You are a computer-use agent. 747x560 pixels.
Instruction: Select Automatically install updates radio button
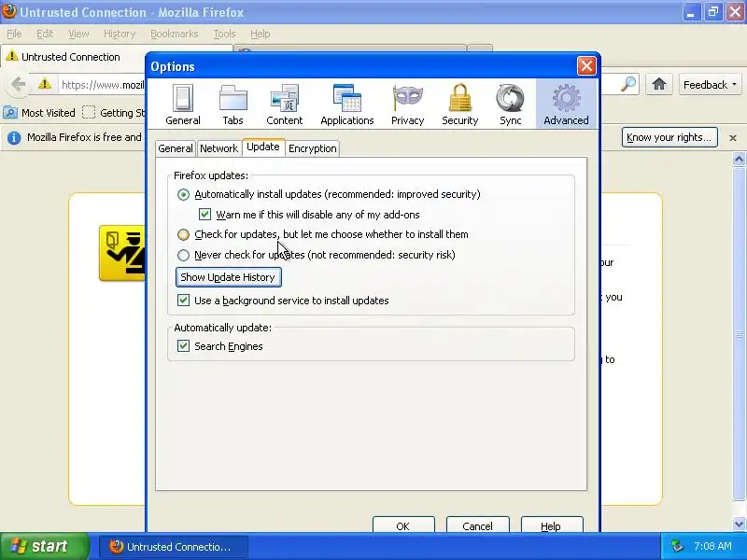(x=183, y=195)
